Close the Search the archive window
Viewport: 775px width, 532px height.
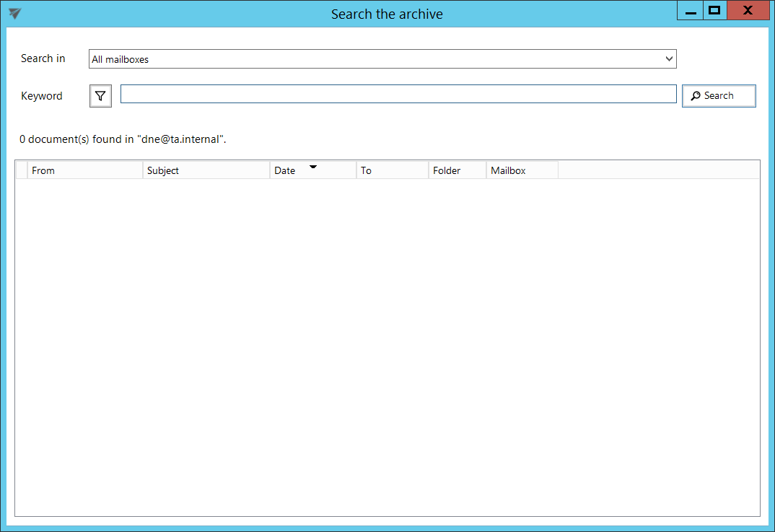click(x=748, y=10)
